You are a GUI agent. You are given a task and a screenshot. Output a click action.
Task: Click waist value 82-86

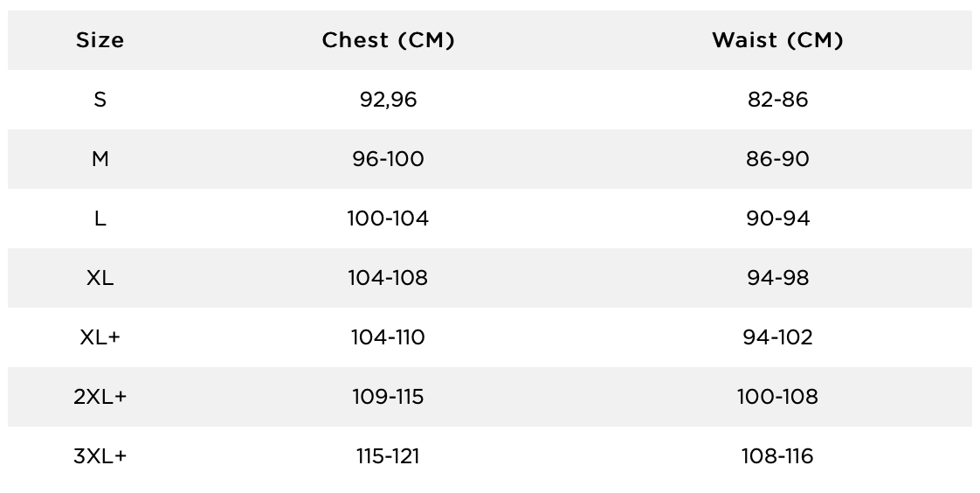click(777, 100)
